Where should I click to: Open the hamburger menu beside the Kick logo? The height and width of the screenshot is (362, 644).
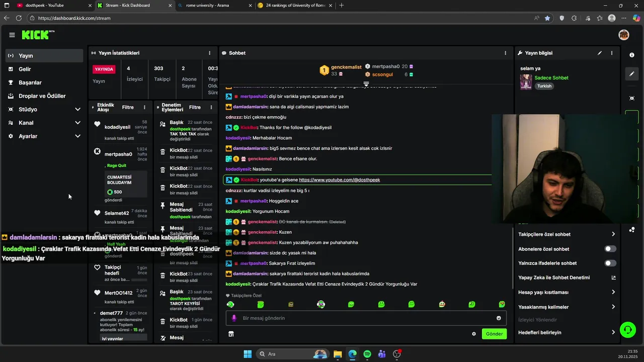click(12, 35)
